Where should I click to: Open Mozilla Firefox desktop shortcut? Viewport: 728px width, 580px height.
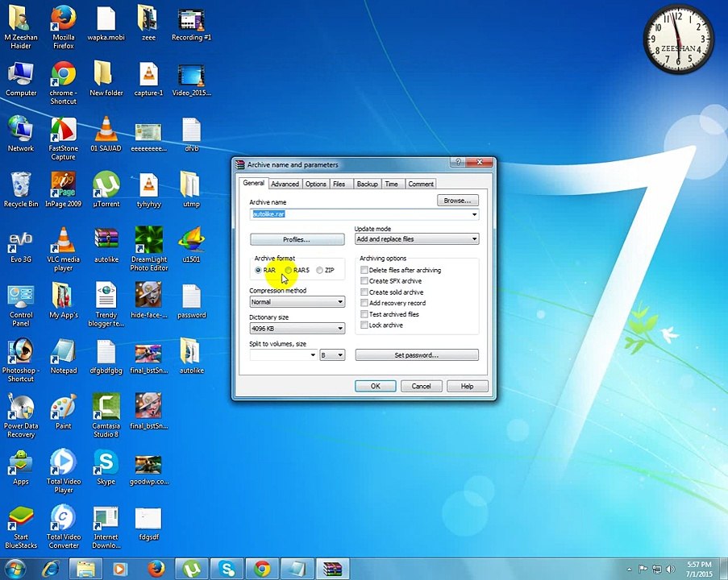click(64, 27)
